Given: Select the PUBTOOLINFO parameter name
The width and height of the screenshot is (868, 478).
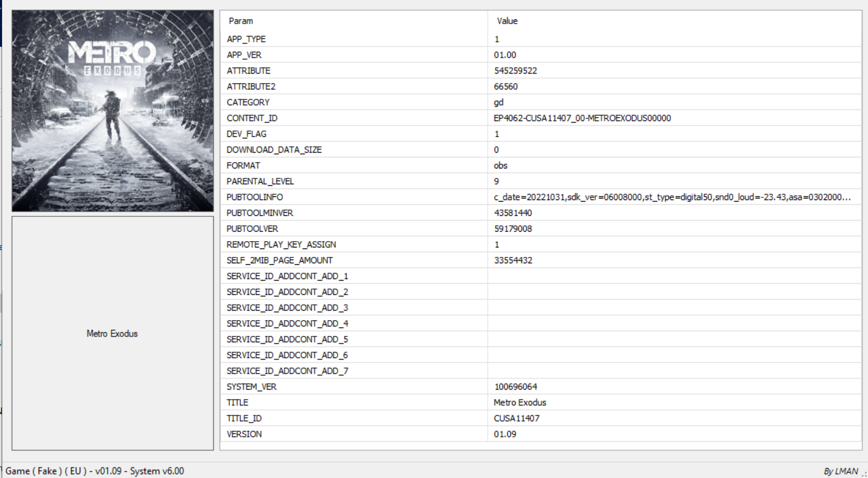Looking at the screenshot, I should pos(255,197).
